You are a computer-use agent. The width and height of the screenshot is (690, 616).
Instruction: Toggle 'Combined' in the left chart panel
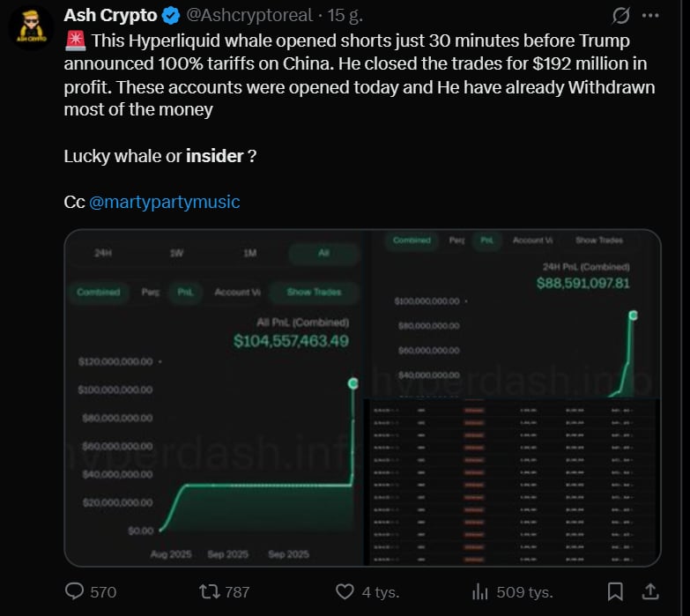[x=98, y=293]
